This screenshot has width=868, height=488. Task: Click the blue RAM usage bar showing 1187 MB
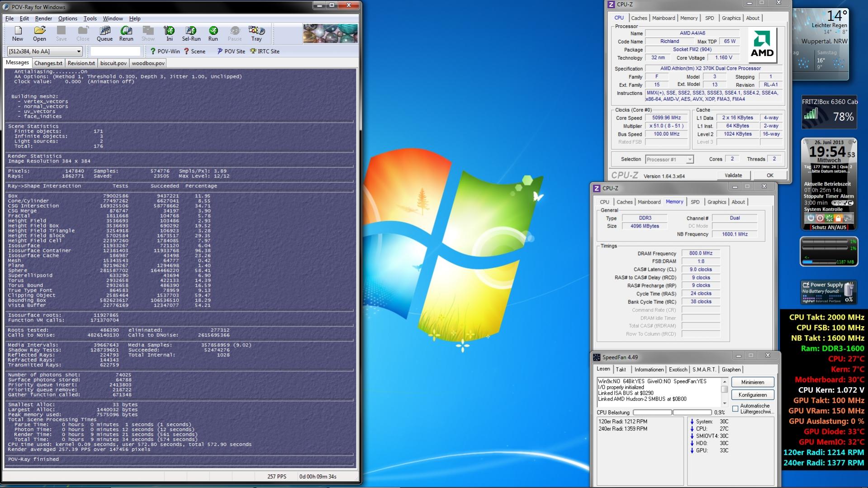[819, 262]
